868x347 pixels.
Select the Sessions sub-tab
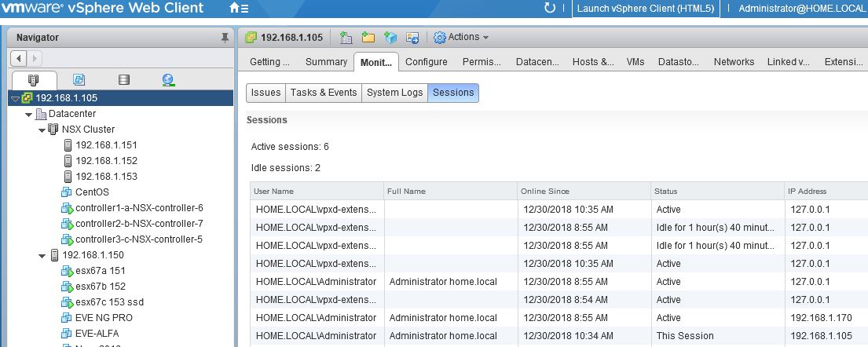(453, 93)
